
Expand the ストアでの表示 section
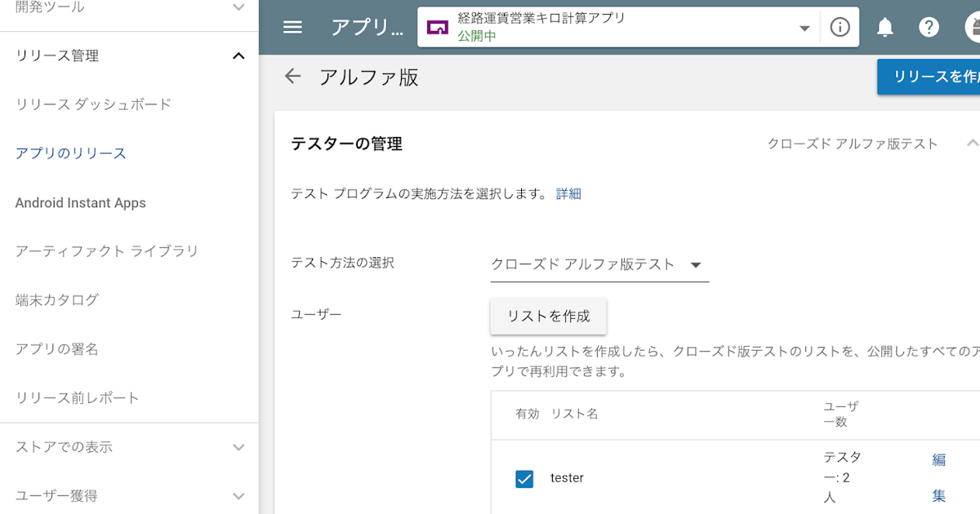pyautogui.click(x=238, y=447)
